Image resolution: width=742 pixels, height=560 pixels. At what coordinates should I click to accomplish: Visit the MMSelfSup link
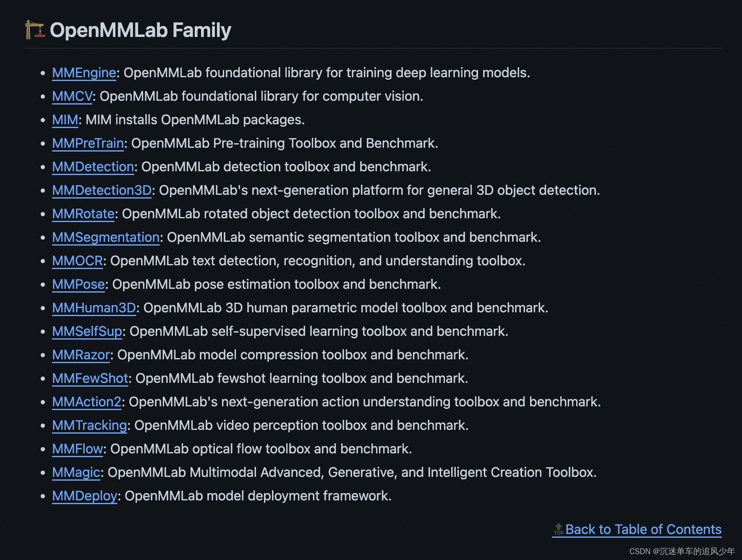pyautogui.click(x=87, y=331)
